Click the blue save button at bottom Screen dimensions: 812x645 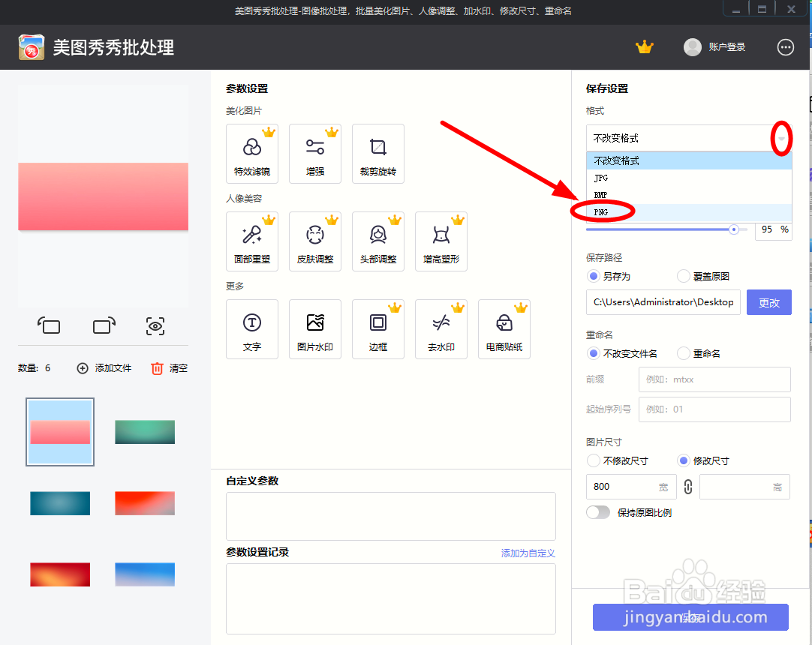[690, 617]
